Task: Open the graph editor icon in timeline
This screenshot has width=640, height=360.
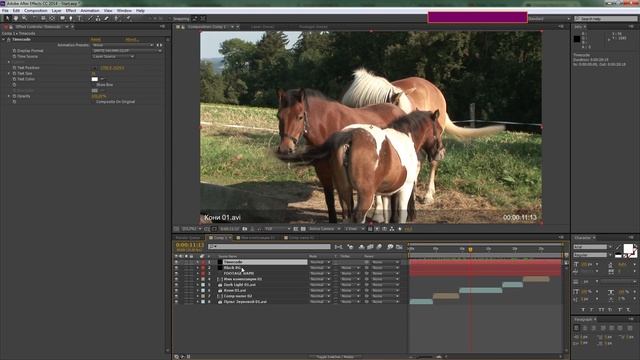Action: click(x=399, y=247)
